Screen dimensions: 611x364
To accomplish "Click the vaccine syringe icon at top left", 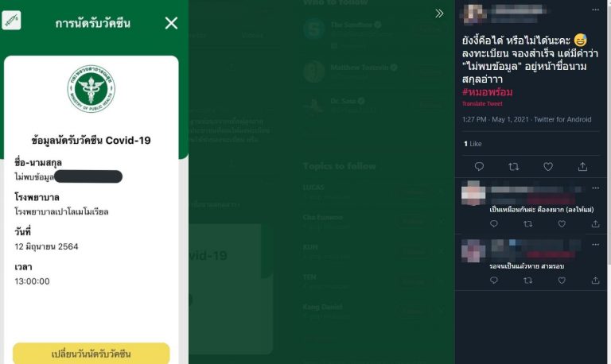I will (x=11, y=20).
